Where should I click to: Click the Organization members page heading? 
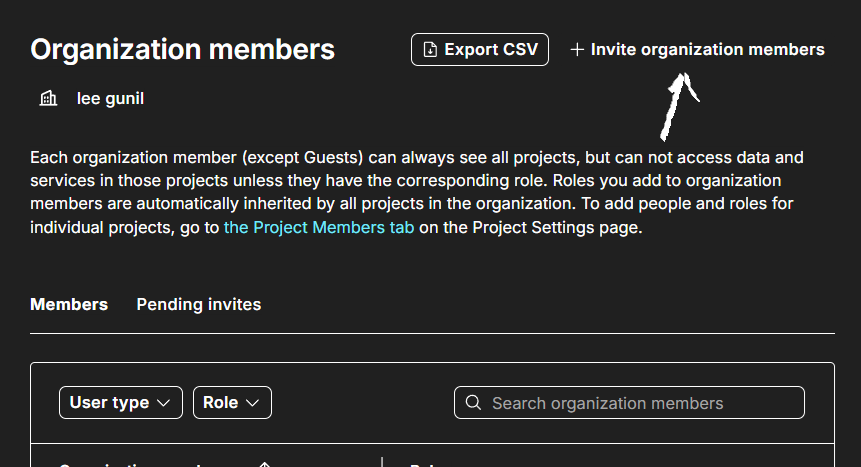coord(182,49)
